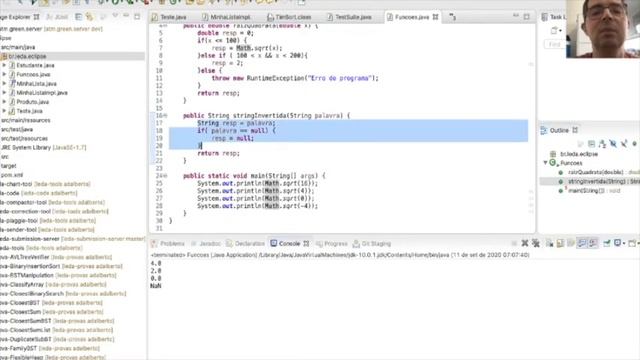
Task: Minimize the Package Explorer view
Action: pos(126,16)
